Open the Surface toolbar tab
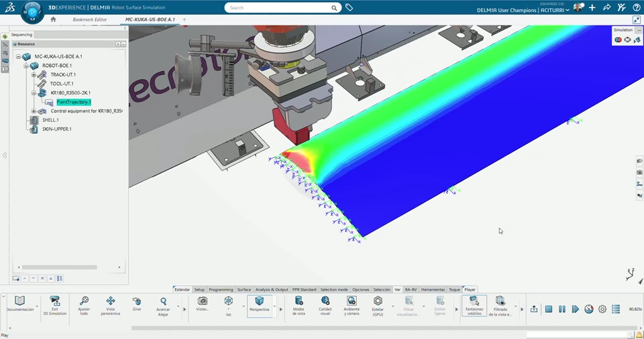This screenshot has height=339, width=644. (244, 289)
